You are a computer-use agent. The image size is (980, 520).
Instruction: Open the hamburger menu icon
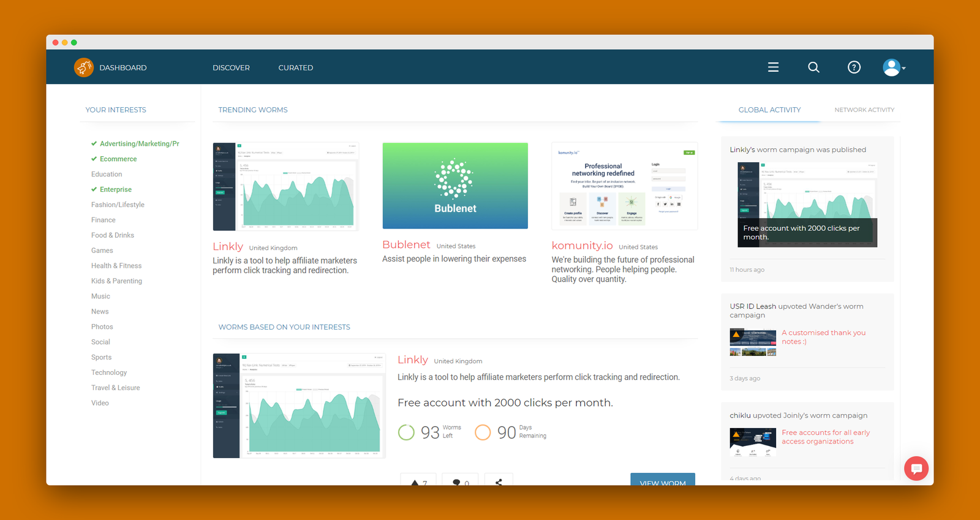774,67
